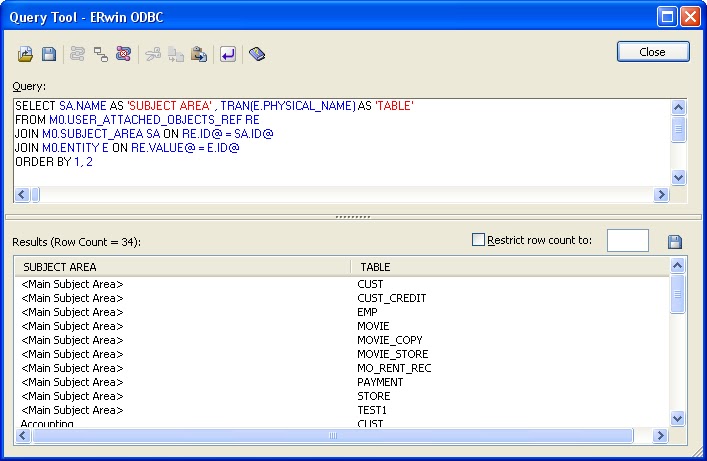
Task: Click the TABLE column header
Action: [x=510, y=267]
